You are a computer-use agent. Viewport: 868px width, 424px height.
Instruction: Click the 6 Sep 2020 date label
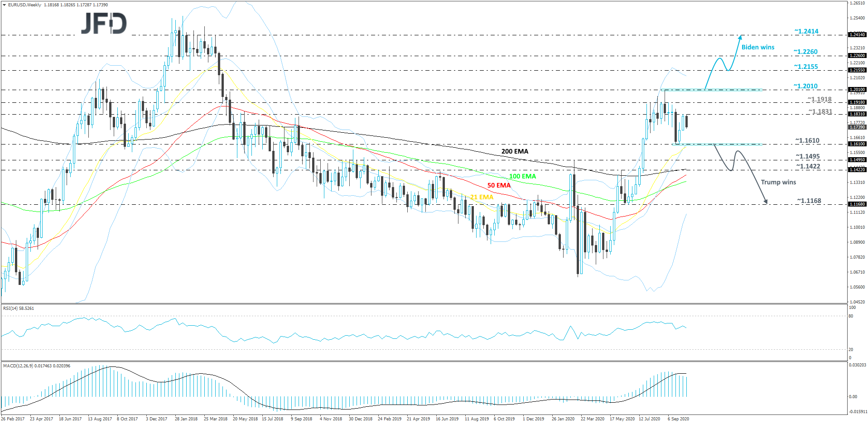pyautogui.click(x=678, y=419)
